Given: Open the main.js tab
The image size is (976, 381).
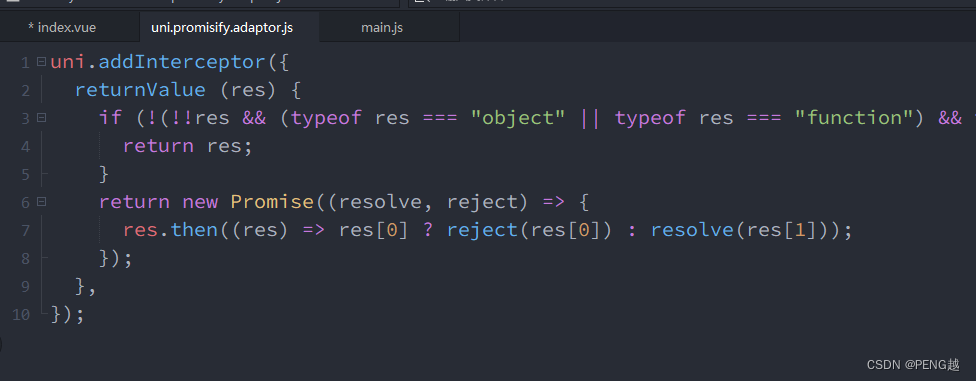Looking at the screenshot, I should point(382,28).
